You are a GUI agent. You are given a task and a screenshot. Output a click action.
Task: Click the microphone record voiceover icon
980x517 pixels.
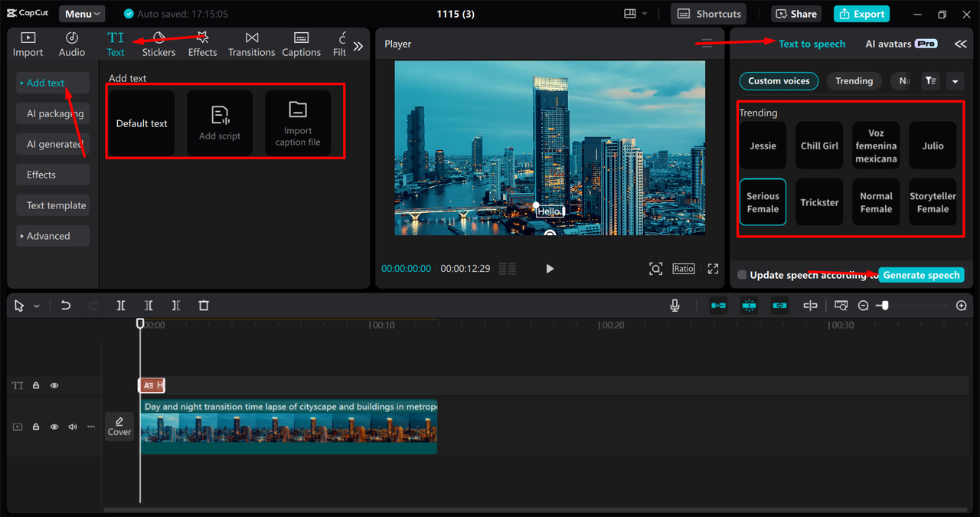pyautogui.click(x=675, y=306)
